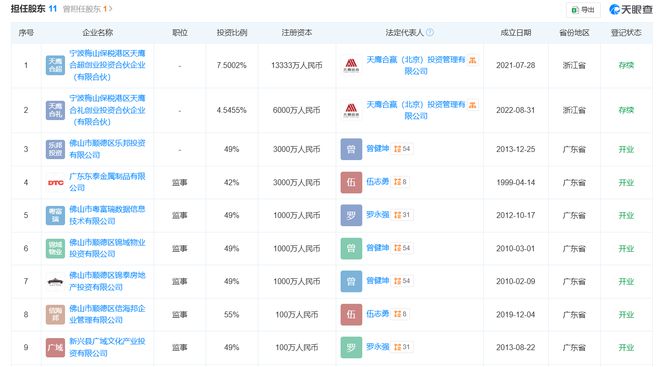
Task: Click green 罗 avatar icon in row 9
Action: 351,347
